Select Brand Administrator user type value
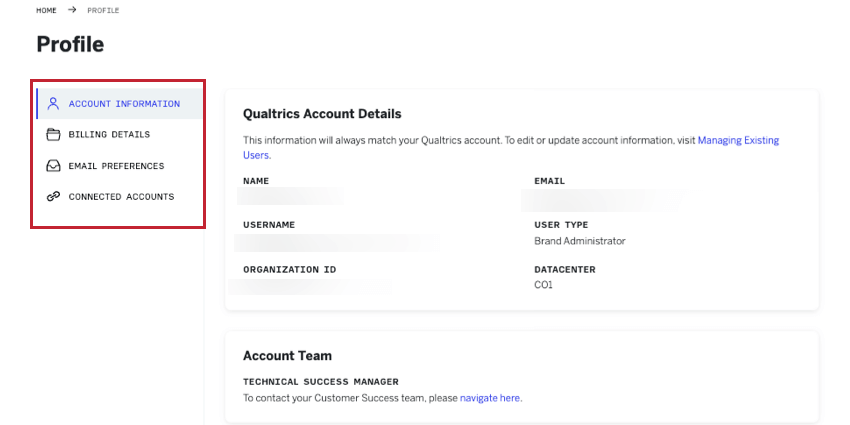 pos(579,241)
